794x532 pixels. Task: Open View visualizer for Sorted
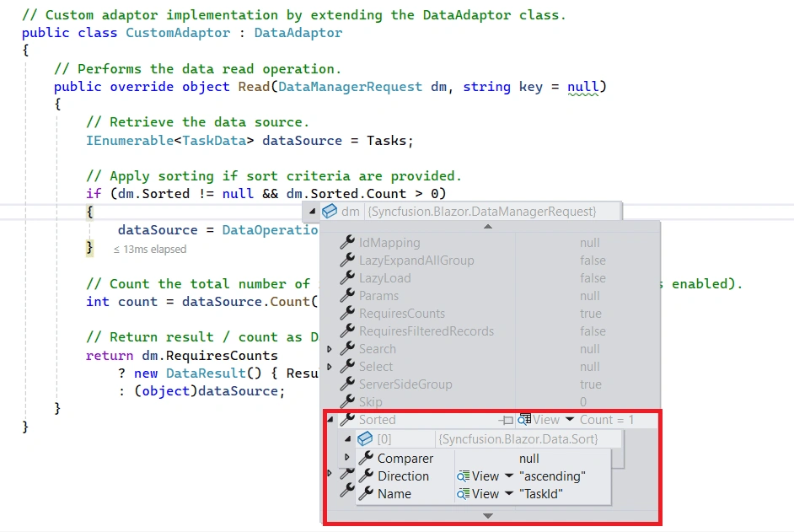pyautogui.click(x=539, y=420)
